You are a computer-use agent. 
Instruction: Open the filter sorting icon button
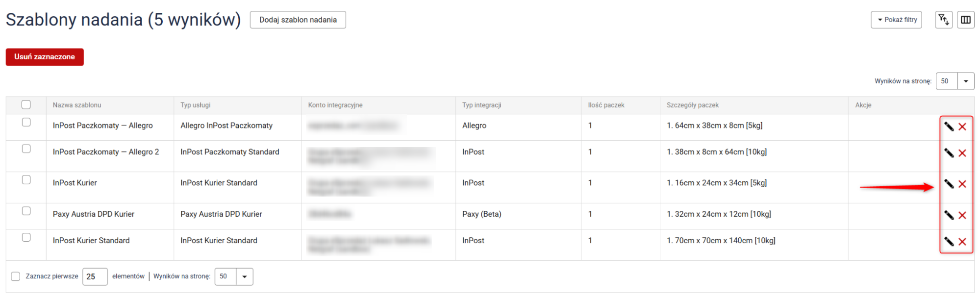(x=943, y=20)
